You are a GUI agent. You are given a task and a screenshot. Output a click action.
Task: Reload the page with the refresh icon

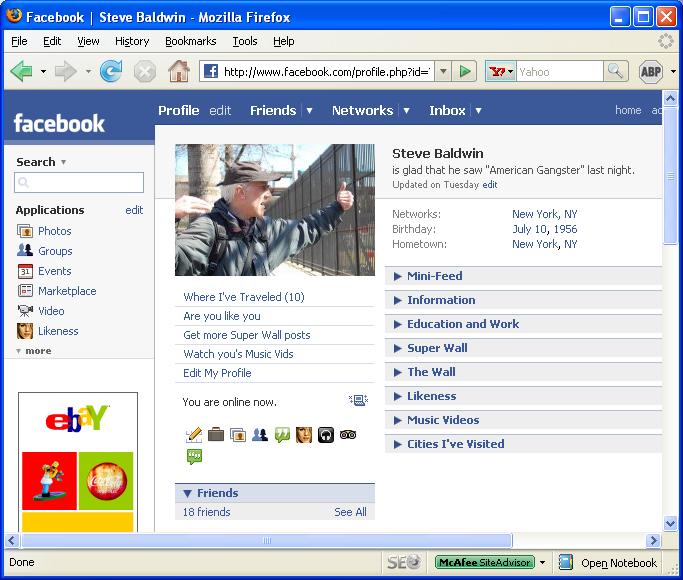click(111, 71)
